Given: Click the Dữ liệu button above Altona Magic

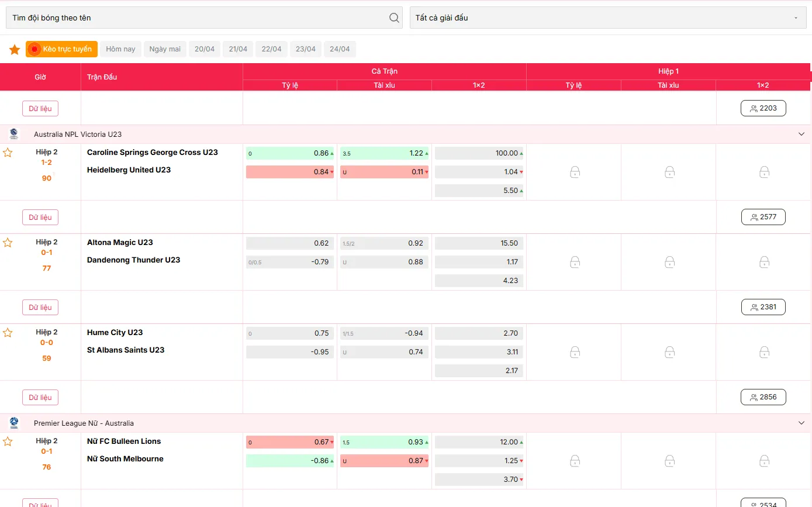Looking at the screenshot, I should 40,218.
